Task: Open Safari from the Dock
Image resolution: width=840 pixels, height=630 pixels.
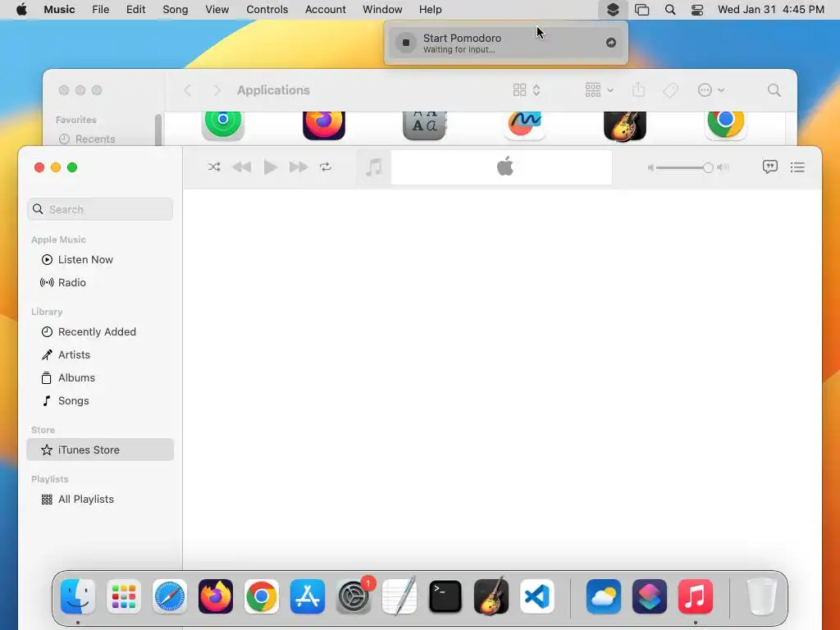Action: [170, 596]
